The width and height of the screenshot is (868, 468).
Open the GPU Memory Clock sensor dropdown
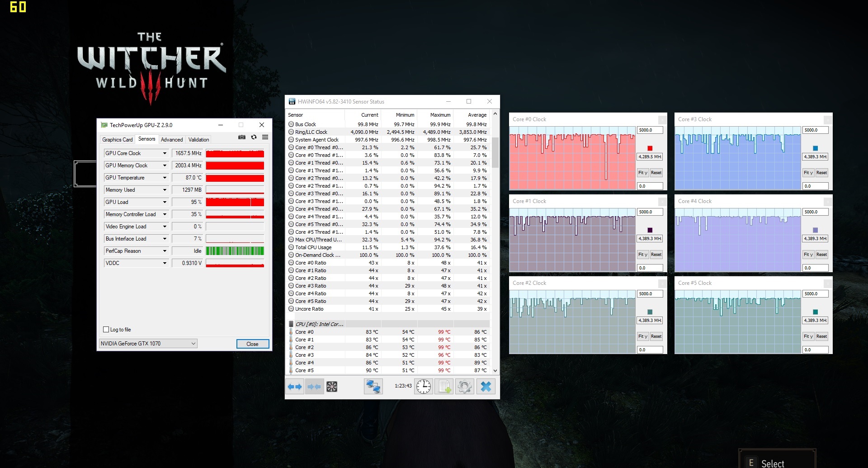coord(165,165)
